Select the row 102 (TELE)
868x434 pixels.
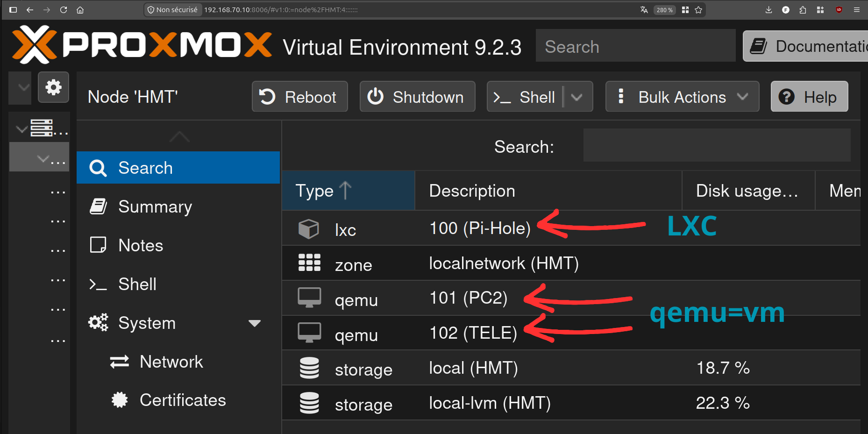click(571, 333)
